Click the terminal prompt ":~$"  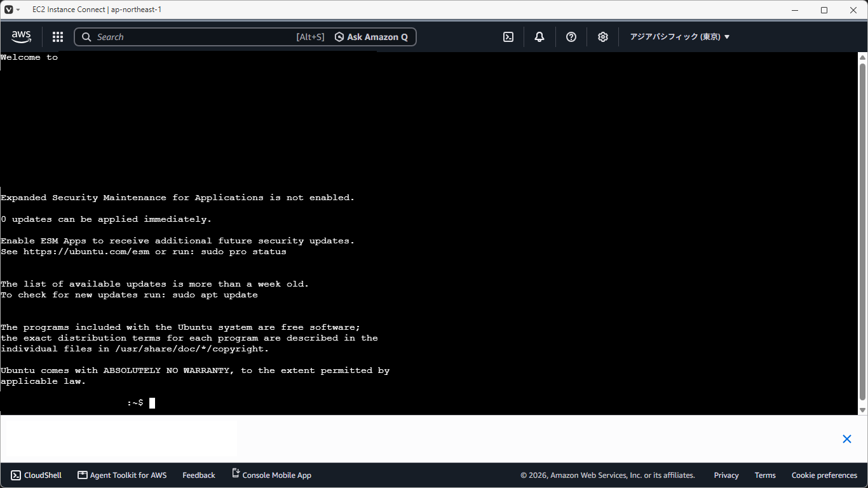tap(135, 403)
